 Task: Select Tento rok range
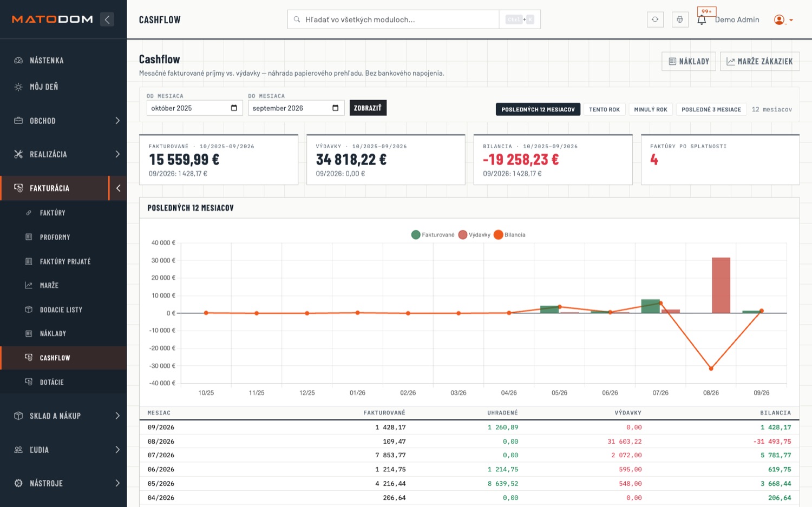coord(604,109)
